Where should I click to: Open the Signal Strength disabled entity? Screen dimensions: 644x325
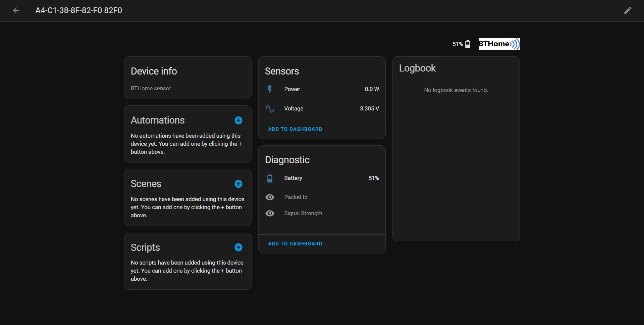coord(303,214)
